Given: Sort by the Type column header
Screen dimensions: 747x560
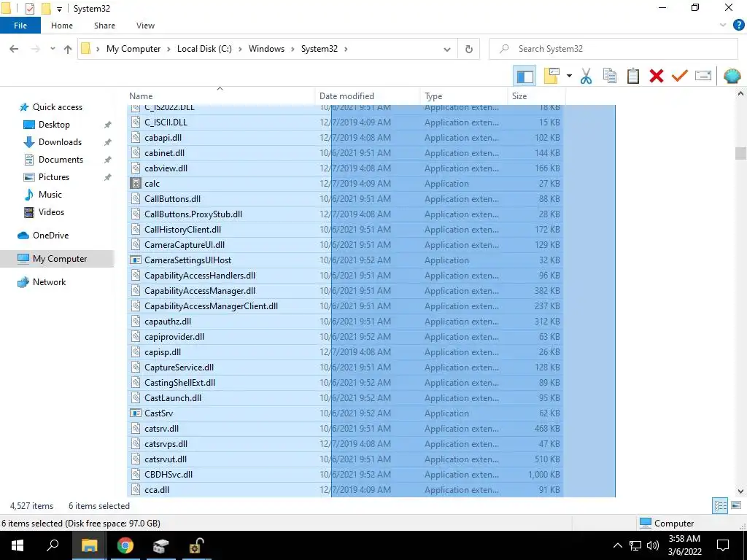Looking at the screenshot, I should [464, 96].
